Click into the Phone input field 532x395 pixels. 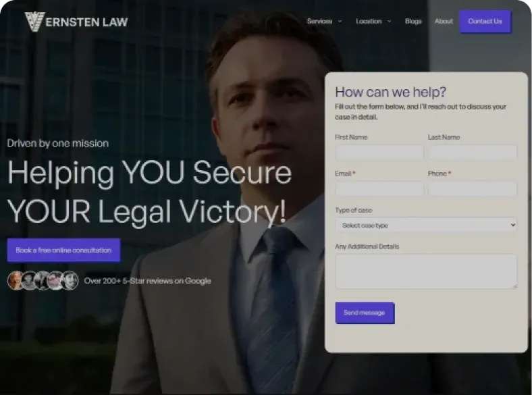(x=473, y=188)
